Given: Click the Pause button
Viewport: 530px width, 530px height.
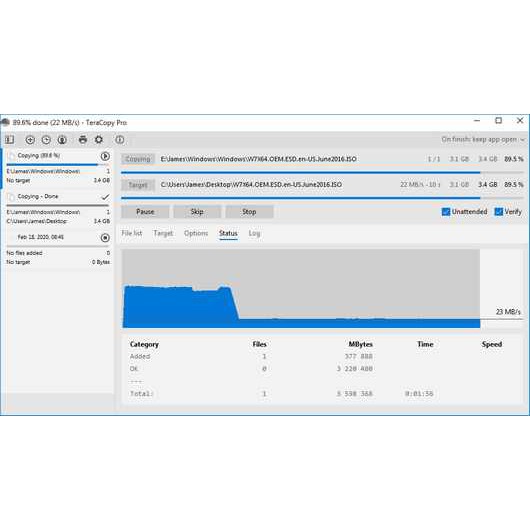Looking at the screenshot, I should [x=145, y=212].
